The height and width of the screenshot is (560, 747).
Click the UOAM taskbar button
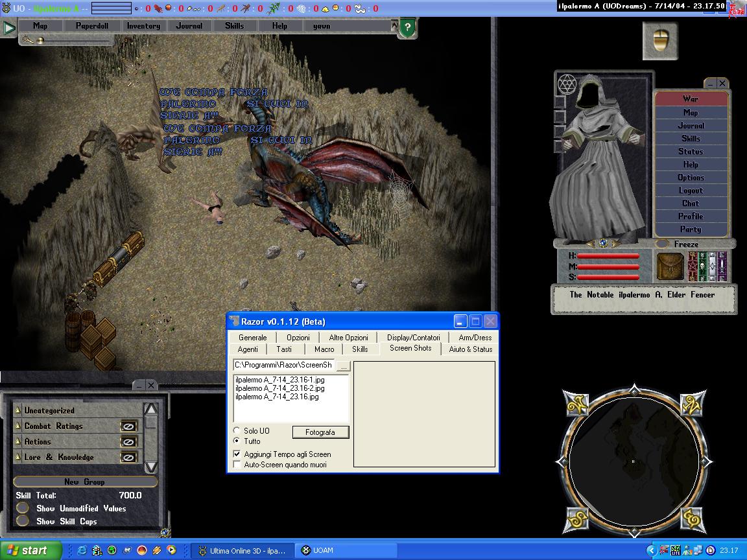[x=345, y=550]
